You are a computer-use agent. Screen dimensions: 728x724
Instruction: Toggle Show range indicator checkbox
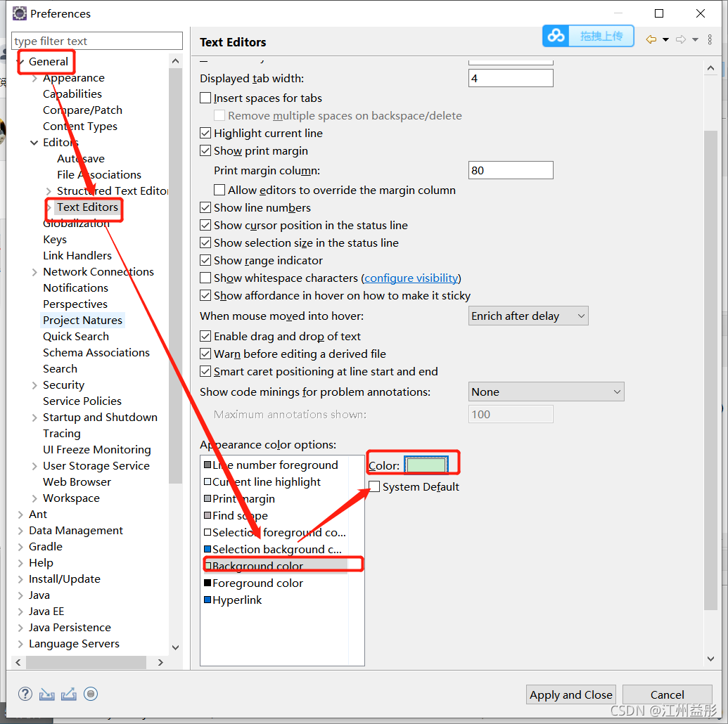pos(205,260)
